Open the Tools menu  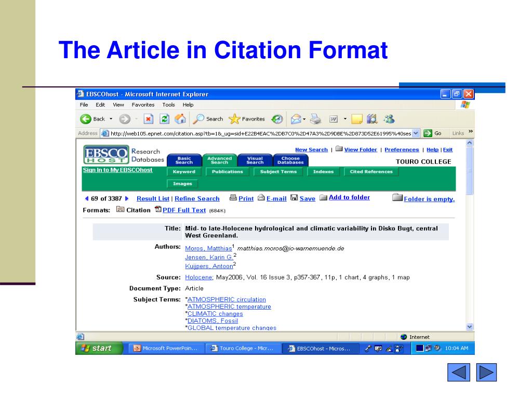pyautogui.click(x=168, y=105)
